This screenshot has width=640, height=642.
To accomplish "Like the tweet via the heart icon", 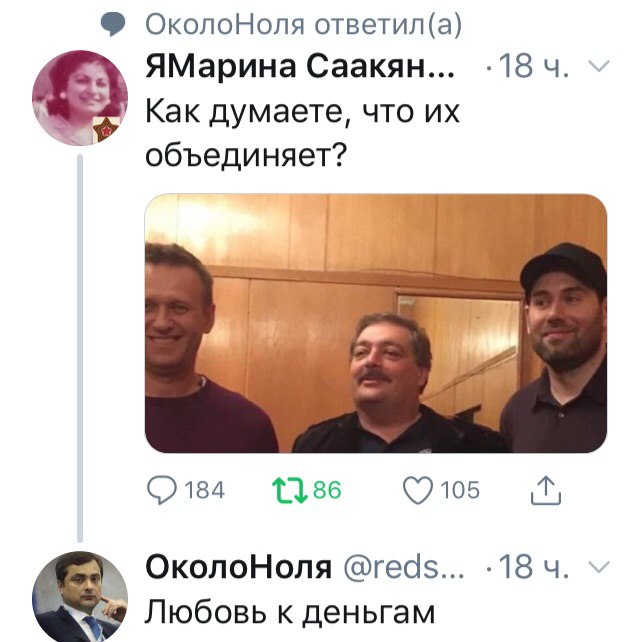I will pos(418,490).
